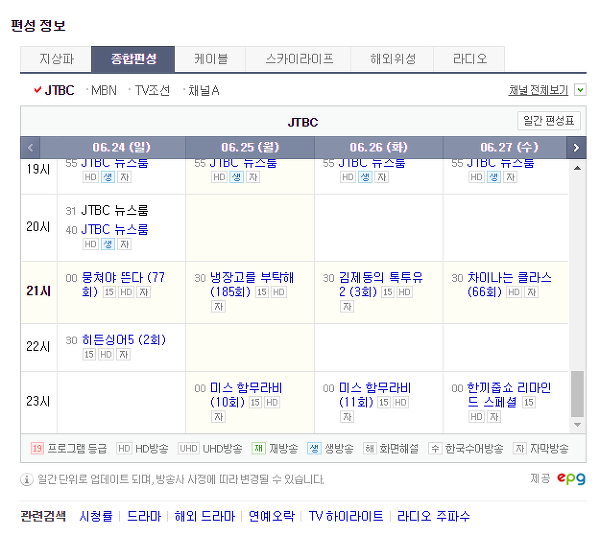The width and height of the screenshot is (600, 535).
Task: Open the 스카이라이프 tab
Action: pyautogui.click(x=298, y=59)
